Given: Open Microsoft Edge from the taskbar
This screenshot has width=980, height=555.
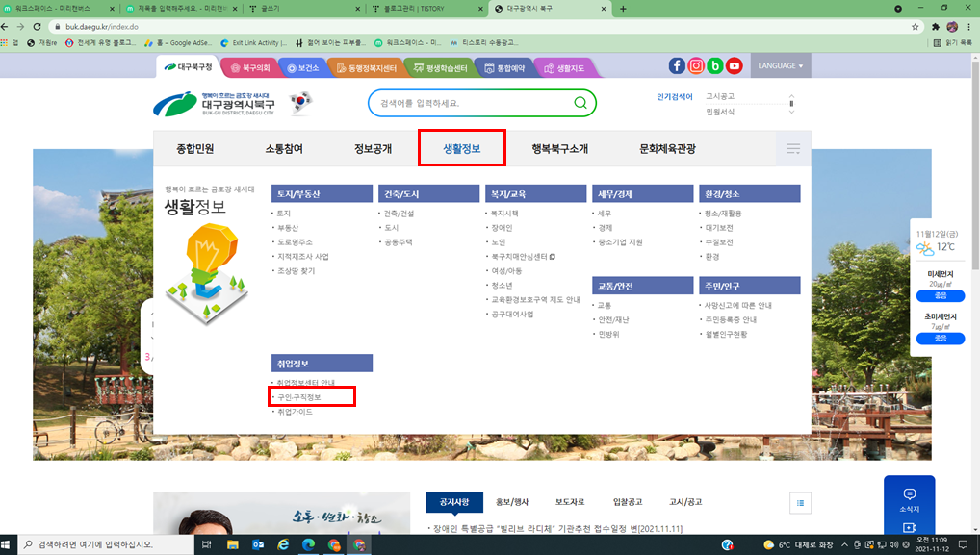Looking at the screenshot, I should click(x=309, y=545).
